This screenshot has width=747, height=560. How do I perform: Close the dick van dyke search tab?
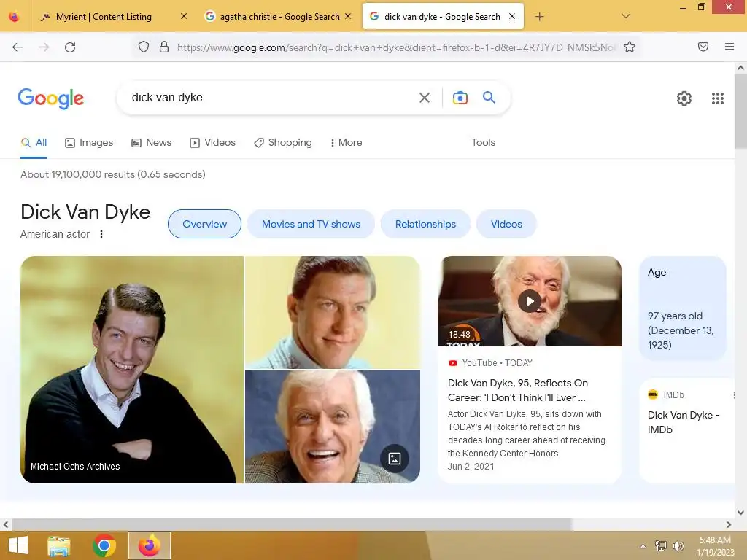(512, 16)
